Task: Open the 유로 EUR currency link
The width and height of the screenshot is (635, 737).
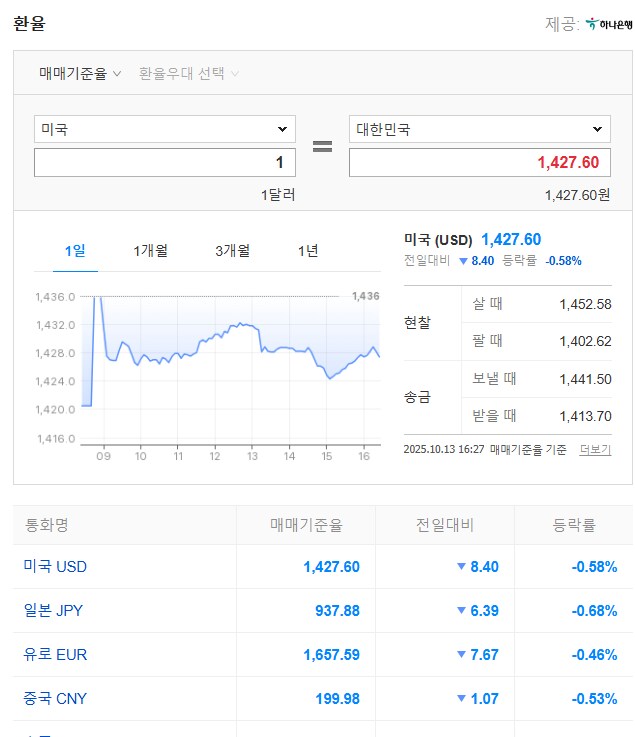Action: pos(55,655)
